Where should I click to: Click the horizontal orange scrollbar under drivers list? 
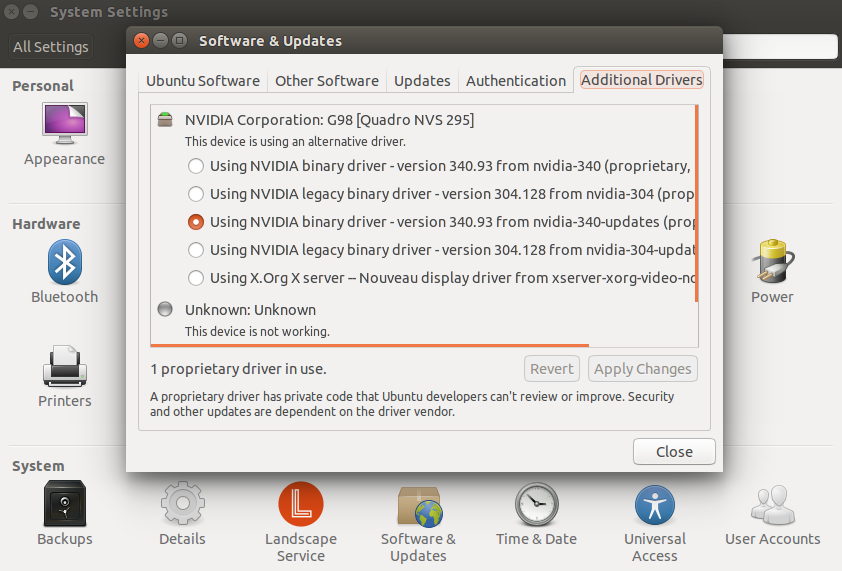370,345
